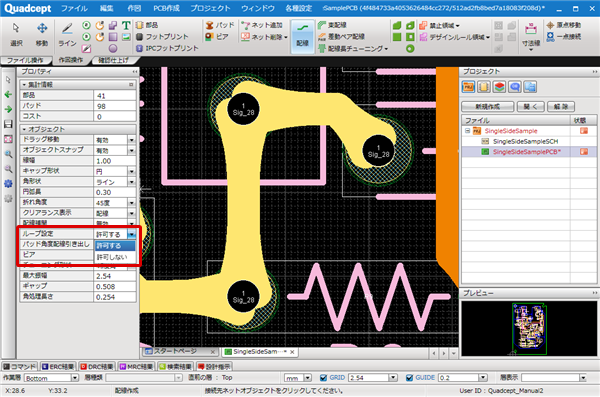
Task: Open the ファイル menu
Action: click(x=74, y=8)
